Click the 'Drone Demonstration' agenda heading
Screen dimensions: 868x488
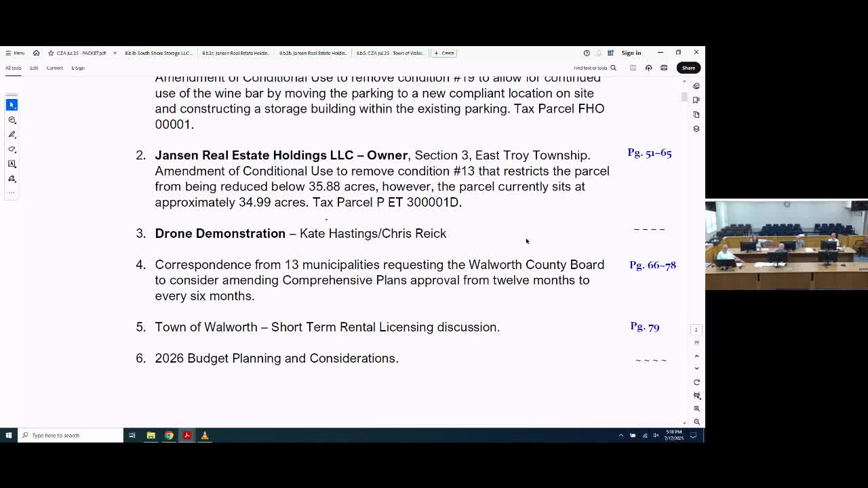pyautogui.click(x=220, y=234)
